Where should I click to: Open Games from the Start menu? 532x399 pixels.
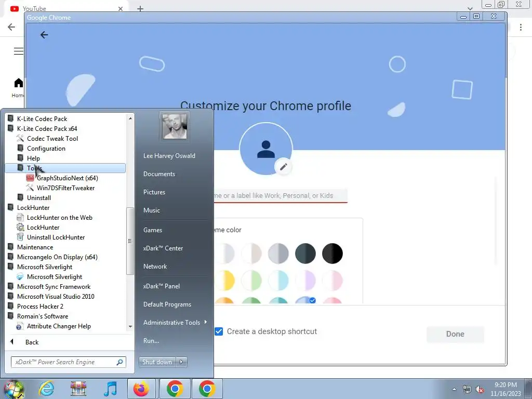(153, 230)
